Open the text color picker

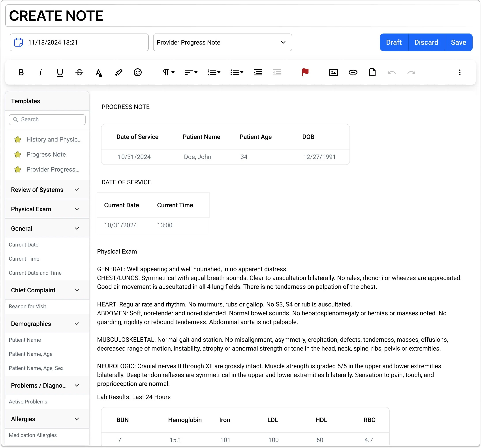coord(98,72)
